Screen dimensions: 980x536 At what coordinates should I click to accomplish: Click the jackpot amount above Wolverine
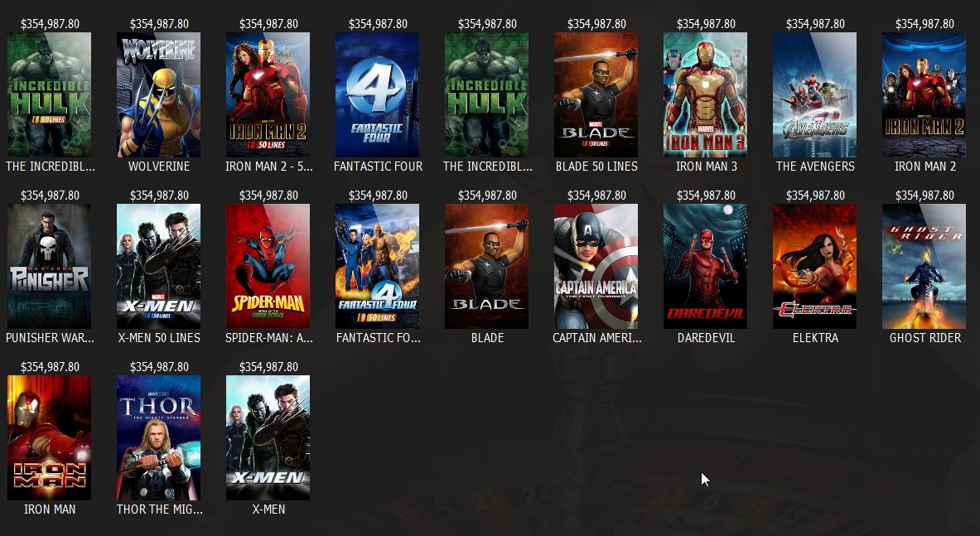click(159, 24)
